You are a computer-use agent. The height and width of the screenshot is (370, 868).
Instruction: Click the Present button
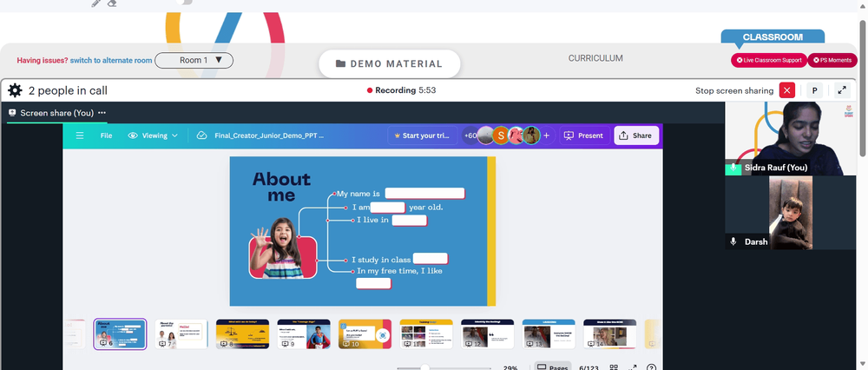click(584, 135)
